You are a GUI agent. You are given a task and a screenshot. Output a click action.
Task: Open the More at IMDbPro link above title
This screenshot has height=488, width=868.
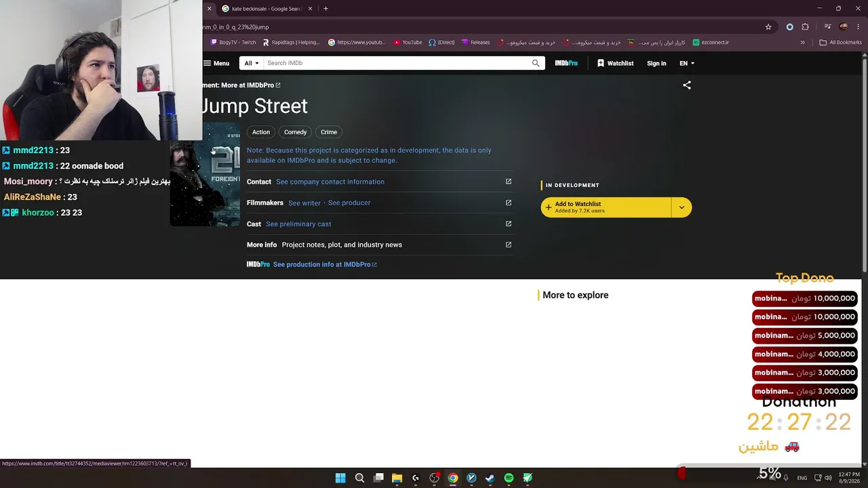pos(250,85)
